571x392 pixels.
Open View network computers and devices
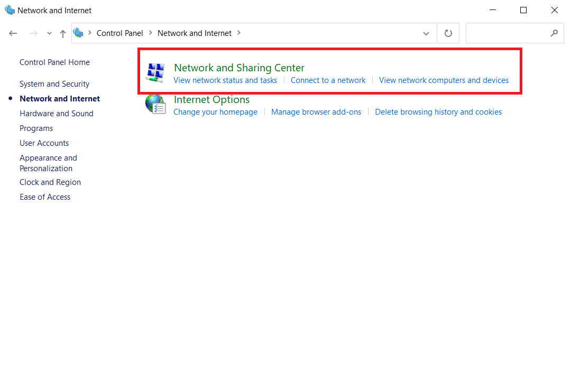pyautogui.click(x=444, y=80)
